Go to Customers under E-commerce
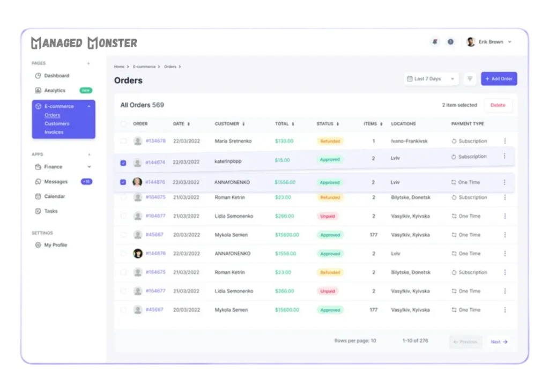Viewport: 549px width, 392px height. point(57,124)
